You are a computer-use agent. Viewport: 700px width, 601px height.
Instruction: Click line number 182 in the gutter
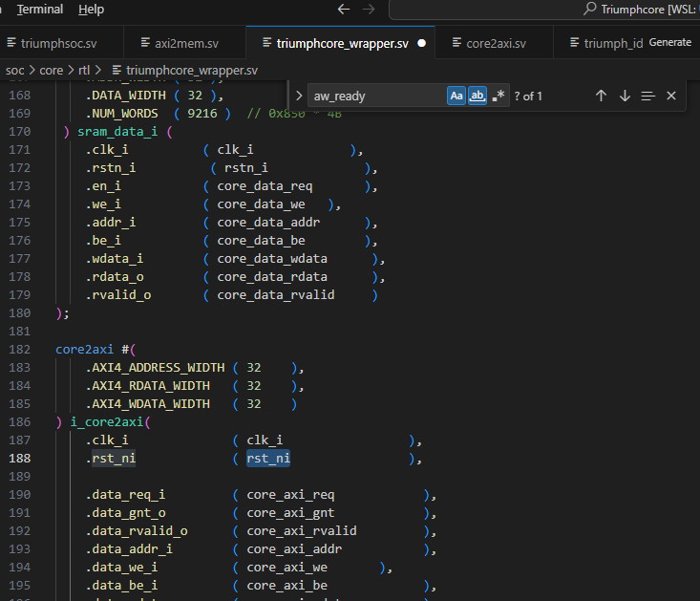coord(20,349)
